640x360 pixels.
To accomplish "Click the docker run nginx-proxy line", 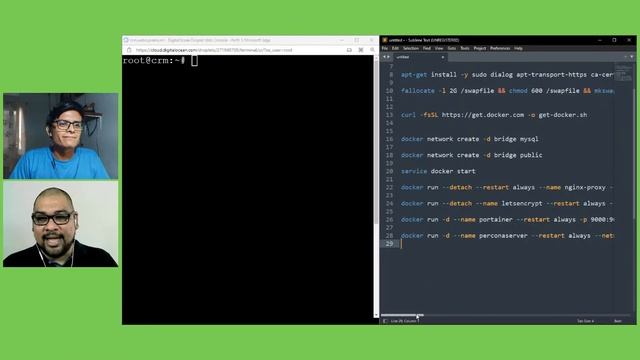I will [507, 187].
